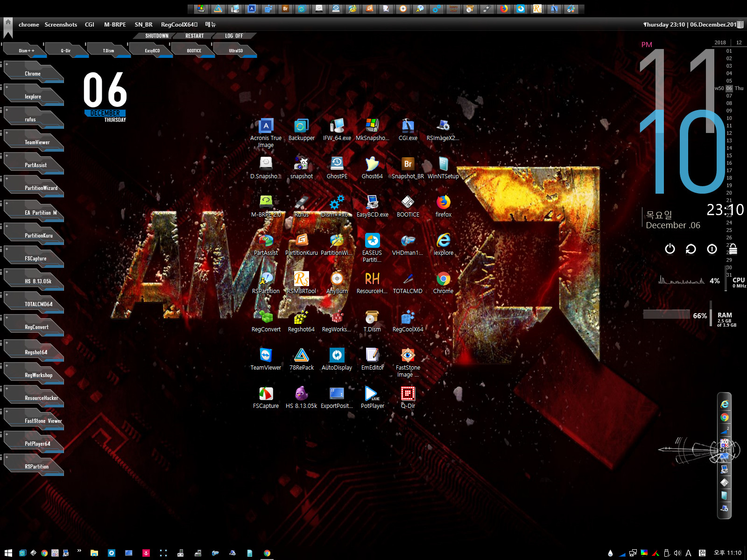
Task: Expand the plus on PartAssist side panel
Action: coord(7,156)
